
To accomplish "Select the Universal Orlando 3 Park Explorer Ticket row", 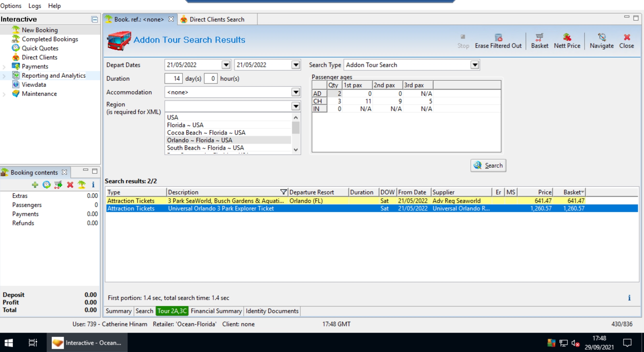I will click(x=372, y=209).
